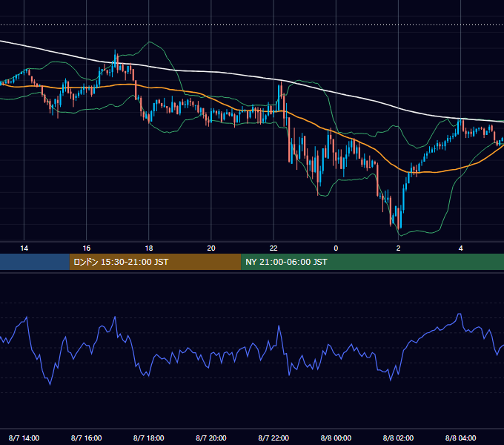Image resolution: width=504 pixels, height=445 pixels.
Task: Click the 8/7 22:00 label on oscillator axis
Action: 273,438
